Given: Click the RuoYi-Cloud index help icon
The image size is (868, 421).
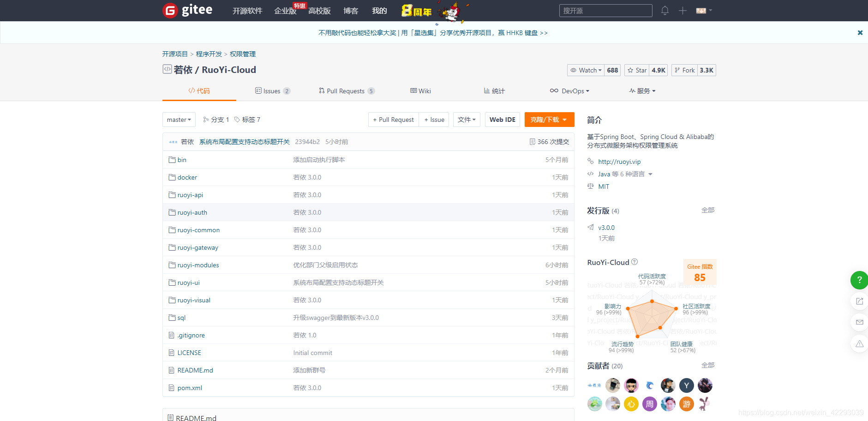Looking at the screenshot, I should point(635,262).
